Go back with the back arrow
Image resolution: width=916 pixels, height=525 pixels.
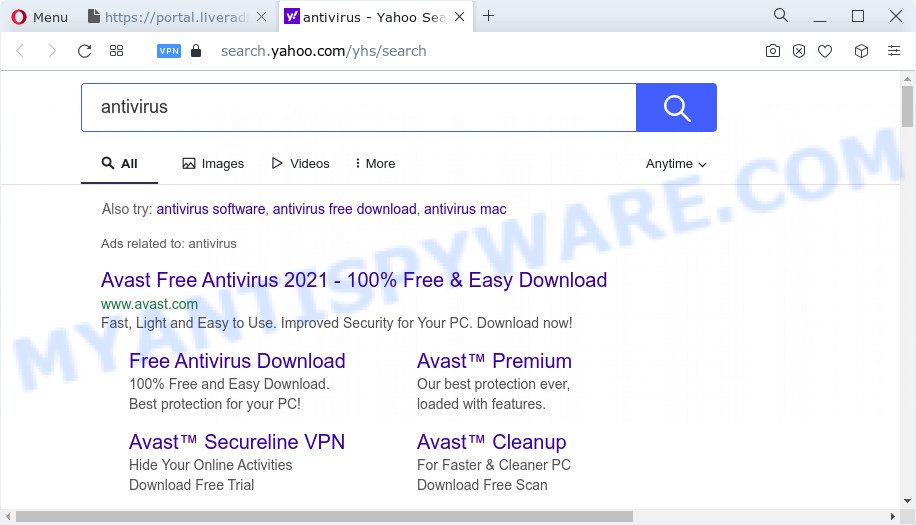20,51
